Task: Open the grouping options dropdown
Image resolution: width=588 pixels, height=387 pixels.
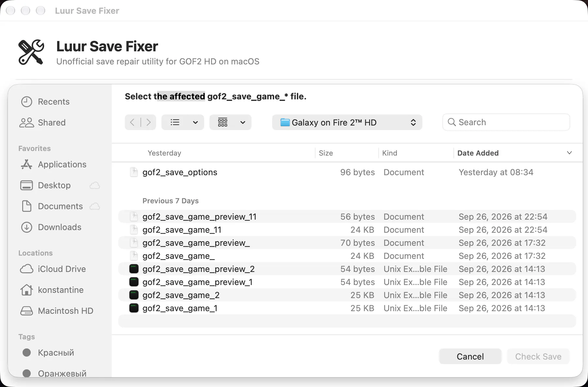Action: (230, 122)
